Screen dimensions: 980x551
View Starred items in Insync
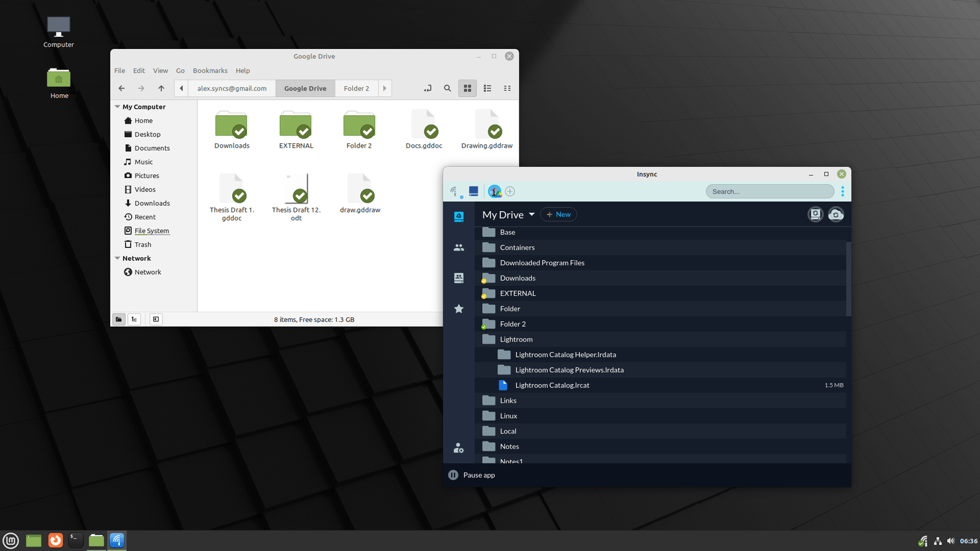tap(459, 309)
